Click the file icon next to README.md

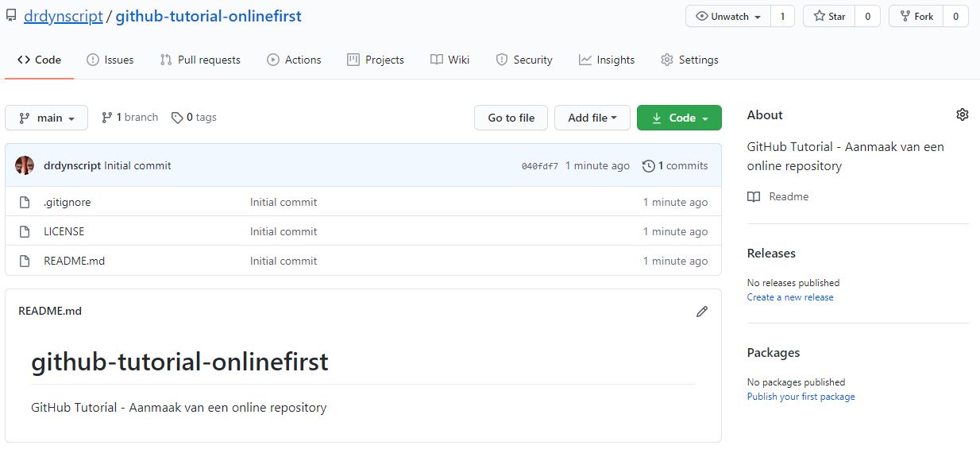pos(25,261)
